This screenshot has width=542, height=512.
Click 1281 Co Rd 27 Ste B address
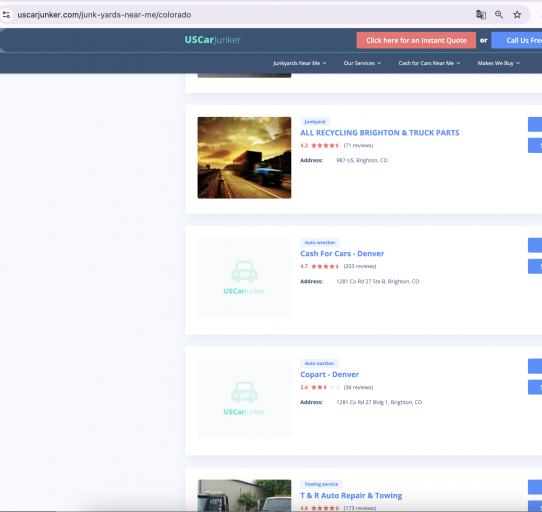(378, 281)
